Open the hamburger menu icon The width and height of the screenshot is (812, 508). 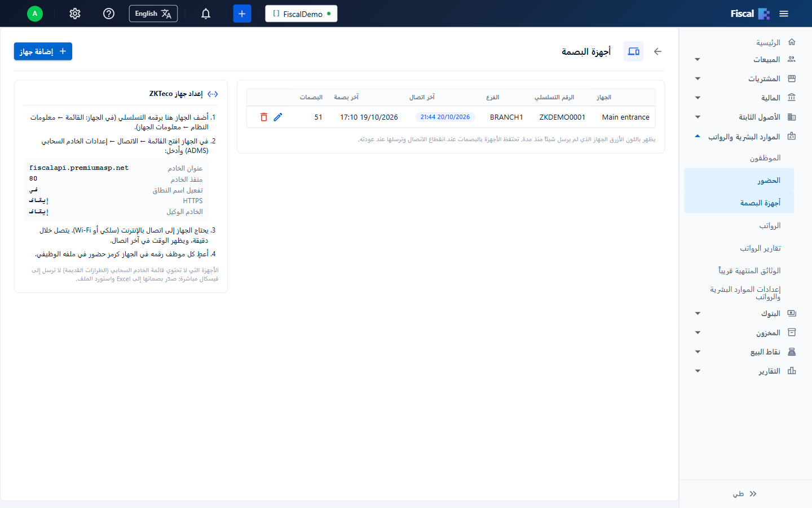[x=784, y=14]
